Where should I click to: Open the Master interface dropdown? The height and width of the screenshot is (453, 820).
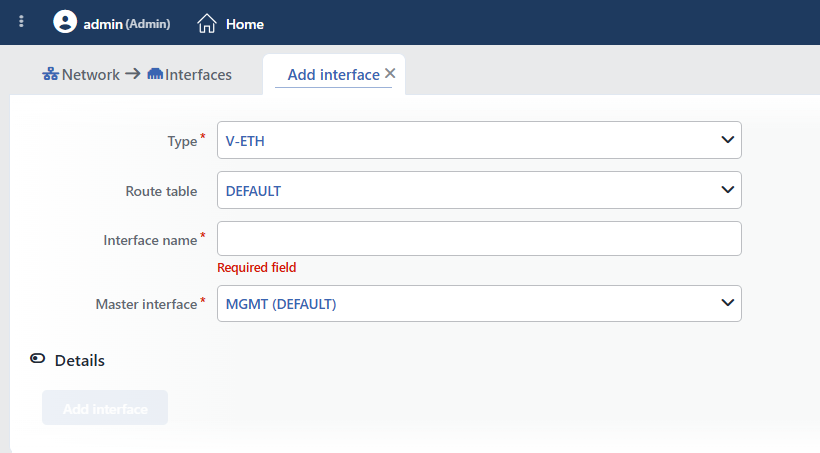(479, 303)
